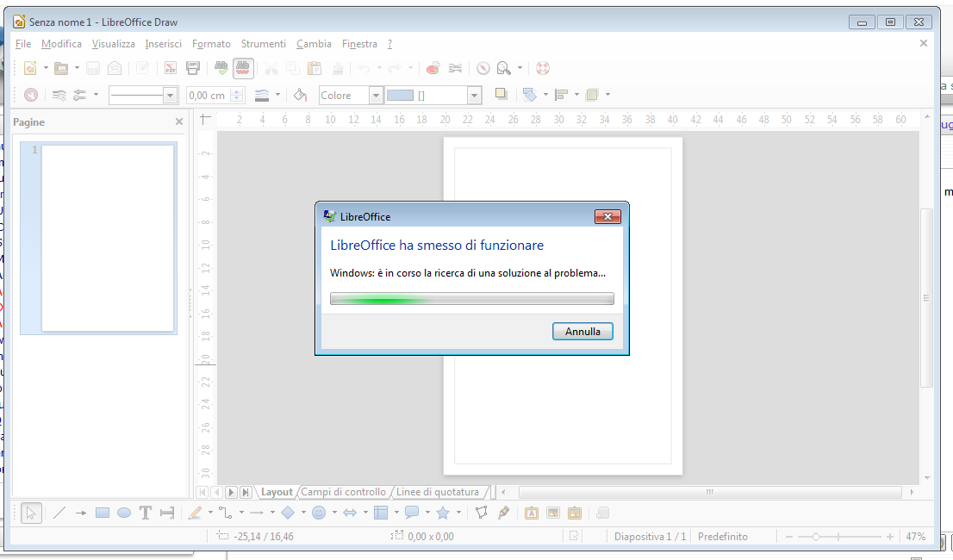Open the Gallery icon in drawing toolbar
Screen dimensions: 953x560
(575, 513)
